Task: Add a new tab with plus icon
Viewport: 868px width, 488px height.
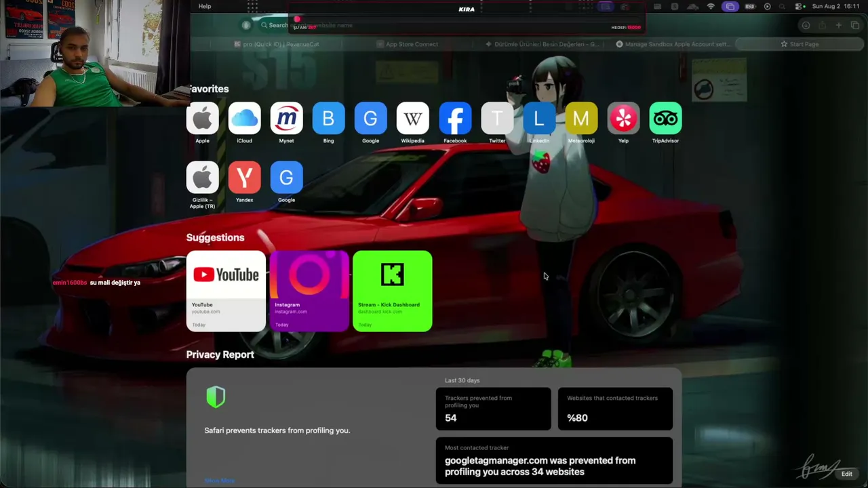Action: 839,25
